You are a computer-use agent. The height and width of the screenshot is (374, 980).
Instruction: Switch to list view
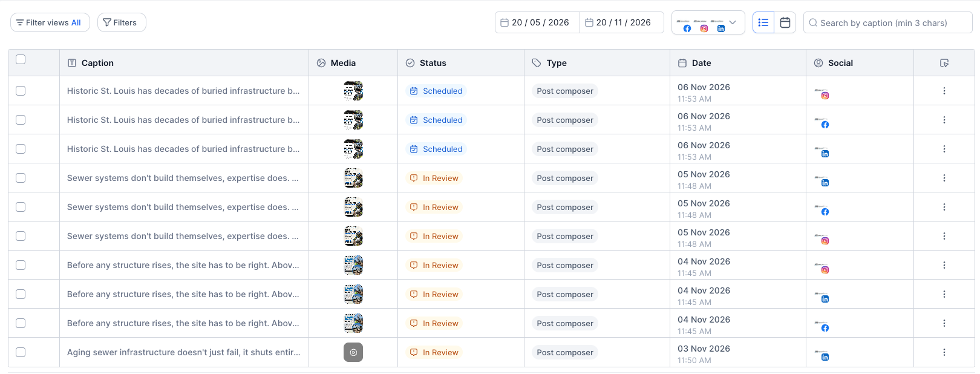pos(763,22)
